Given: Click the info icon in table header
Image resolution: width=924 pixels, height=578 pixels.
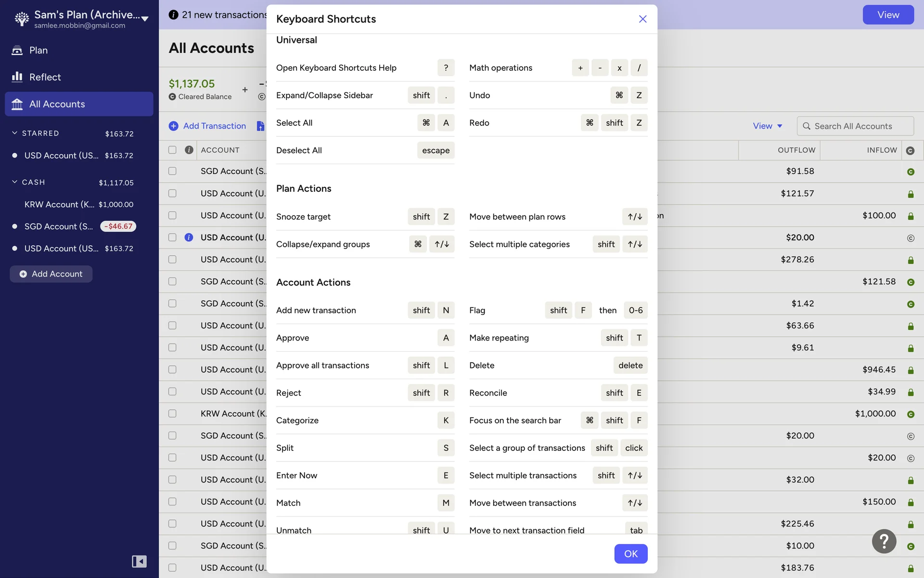Looking at the screenshot, I should [x=189, y=150].
